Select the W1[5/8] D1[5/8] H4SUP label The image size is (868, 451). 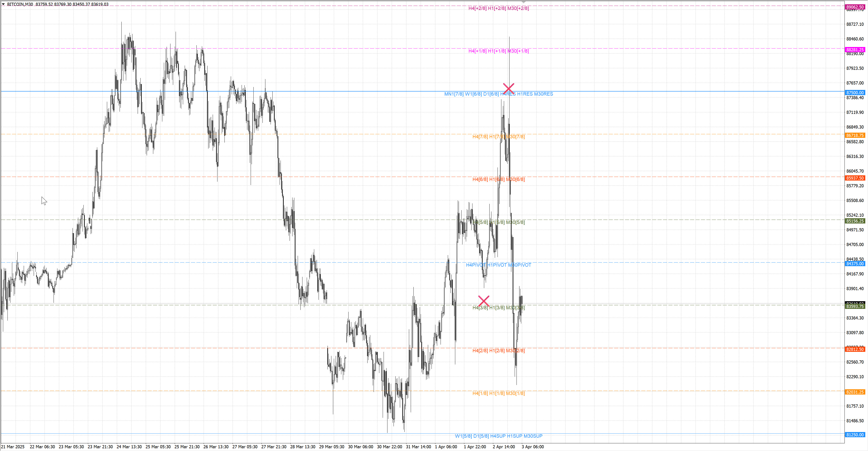(498, 436)
